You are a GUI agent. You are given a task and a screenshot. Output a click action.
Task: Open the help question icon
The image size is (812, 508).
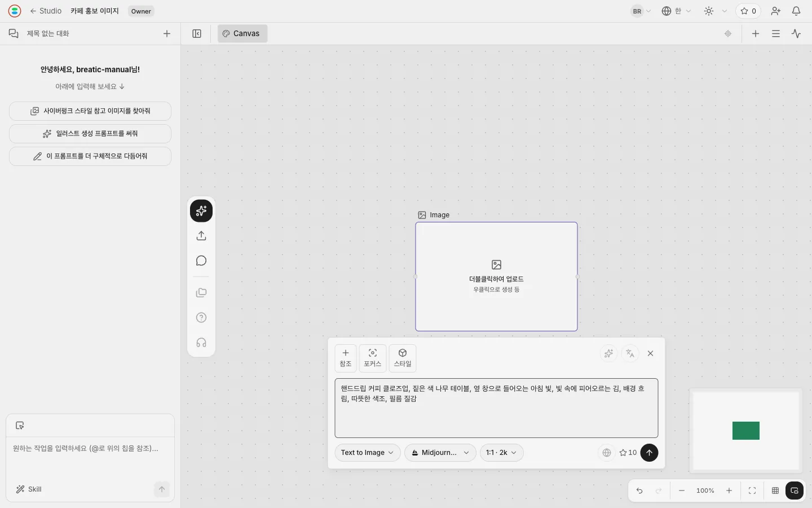point(201,318)
